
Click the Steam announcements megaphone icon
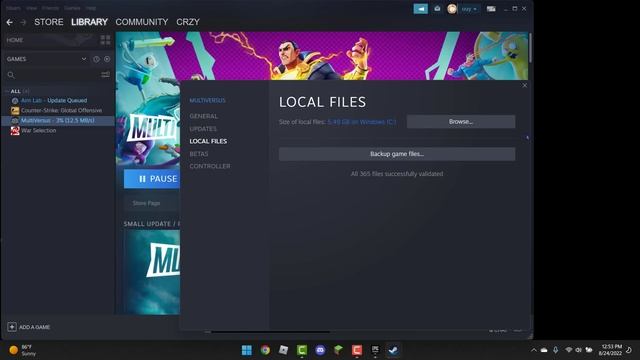(x=420, y=9)
